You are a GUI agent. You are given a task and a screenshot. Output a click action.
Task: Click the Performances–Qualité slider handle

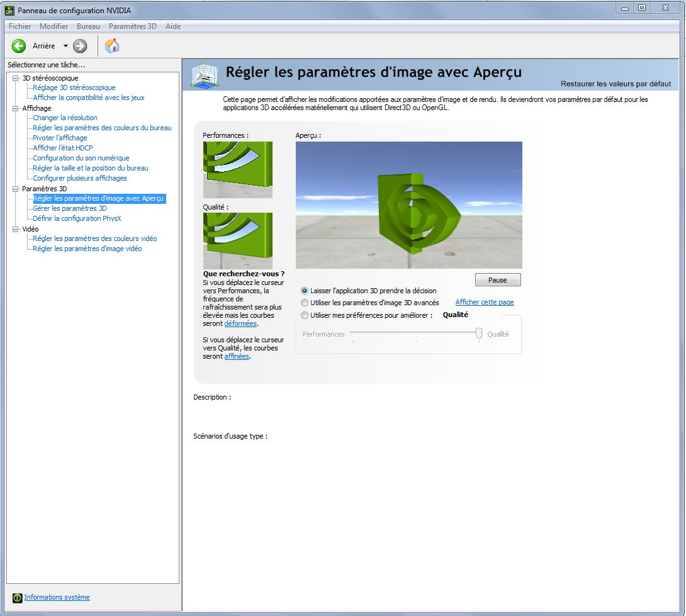click(479, 334)
